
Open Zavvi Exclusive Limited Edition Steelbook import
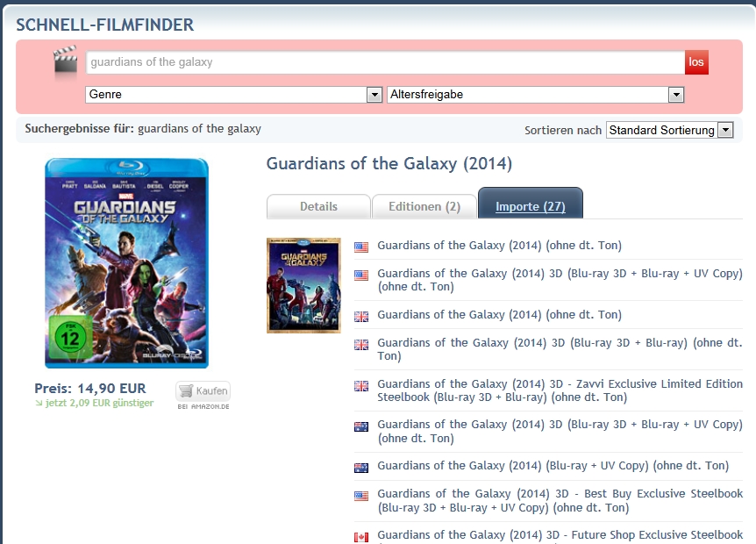[x=560, y=390]
